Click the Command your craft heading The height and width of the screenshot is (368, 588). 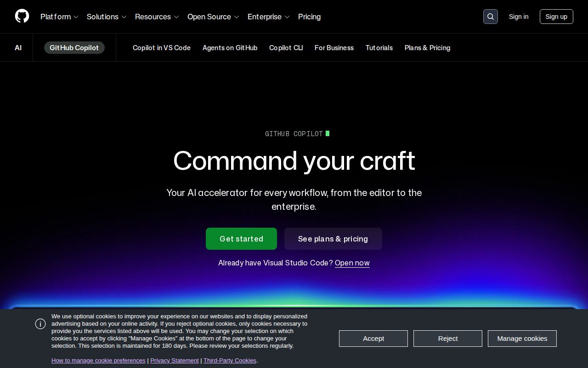294,161
